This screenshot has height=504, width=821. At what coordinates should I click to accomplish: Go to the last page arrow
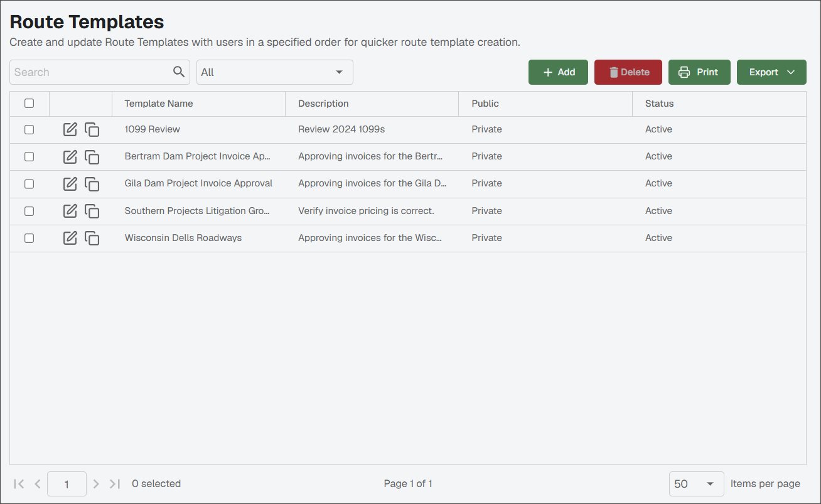[115, 484]
